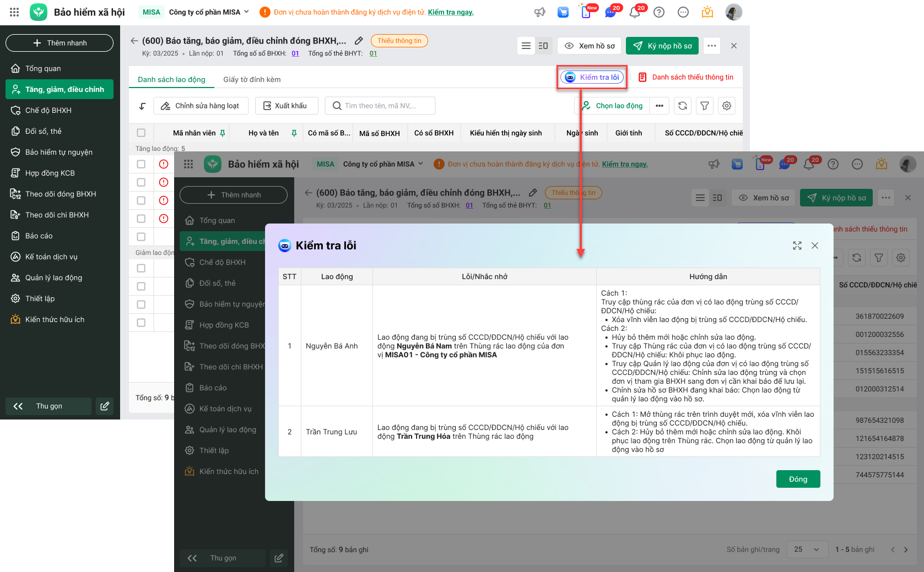Tick the first row checkbox under Tăng lao động
The image size is (924, 572).
141,164
